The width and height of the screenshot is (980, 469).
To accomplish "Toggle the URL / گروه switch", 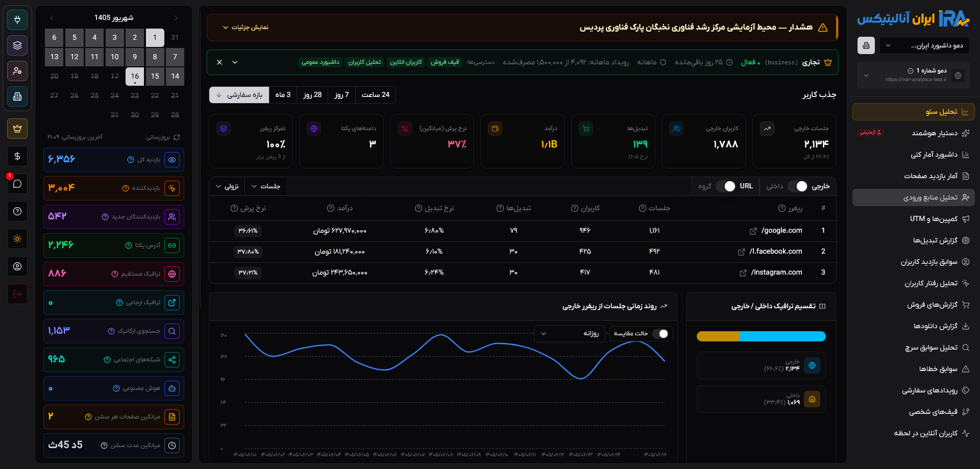I will coord(726,186).
